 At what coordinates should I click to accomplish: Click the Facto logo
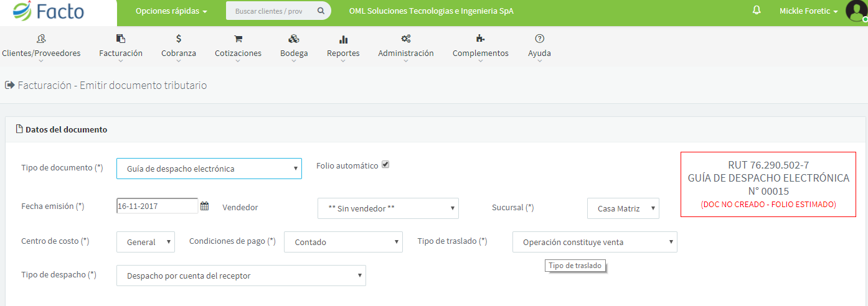pos(49,11)
